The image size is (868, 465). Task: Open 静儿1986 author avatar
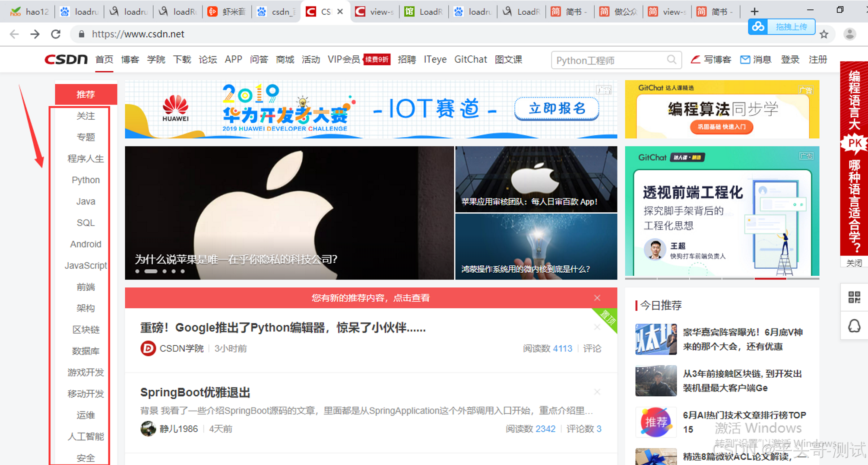click(148, 429)
